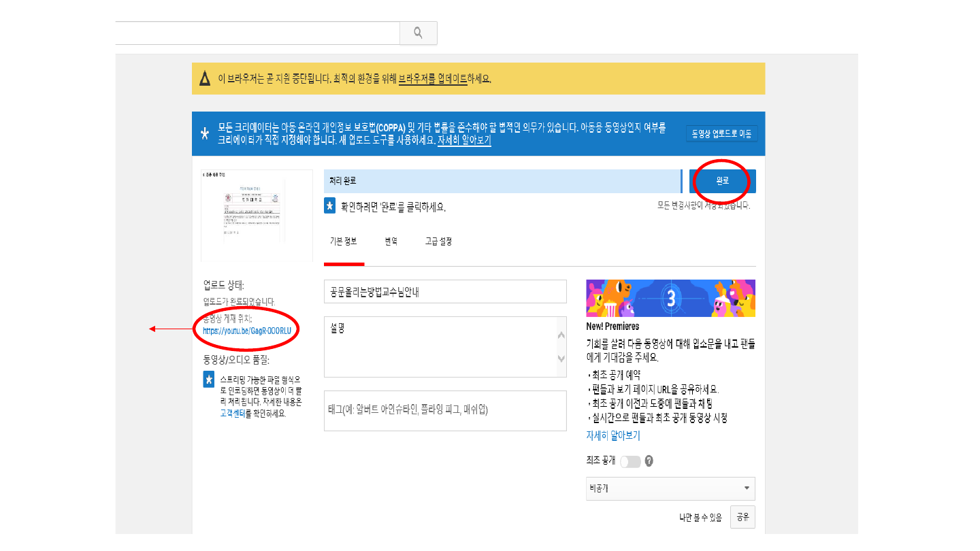The width and height of the screenshot is (980, 551).
Task: Open the youtu.be video link
Action: [247, 331]
